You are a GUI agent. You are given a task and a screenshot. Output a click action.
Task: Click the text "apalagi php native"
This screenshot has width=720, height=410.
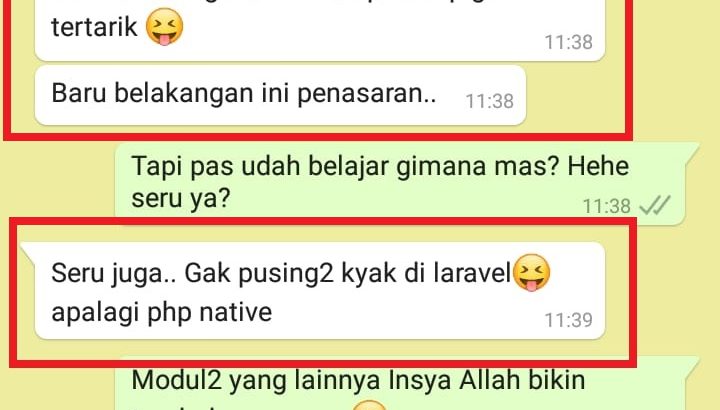tap(162, 313)
